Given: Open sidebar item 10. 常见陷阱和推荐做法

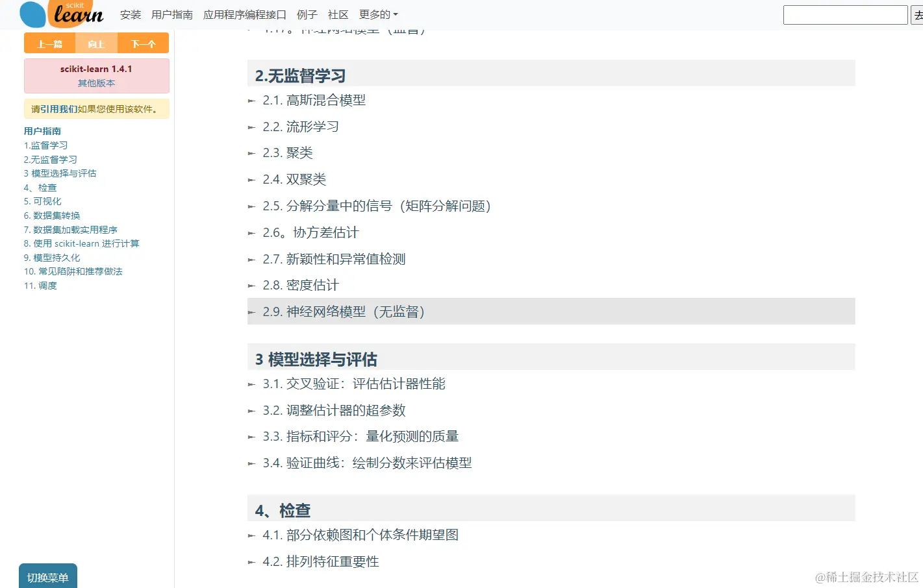Looking at the screenshot, I should [x=73, y=271].
